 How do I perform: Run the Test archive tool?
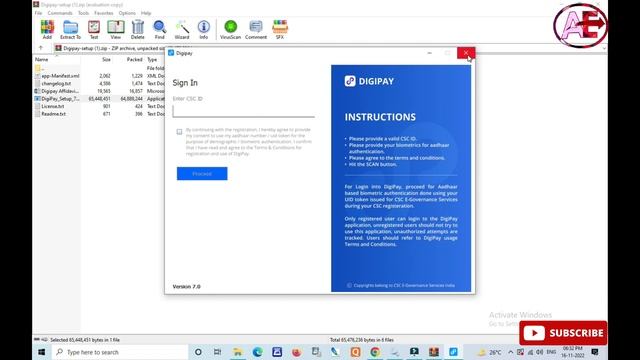point(94,30)
